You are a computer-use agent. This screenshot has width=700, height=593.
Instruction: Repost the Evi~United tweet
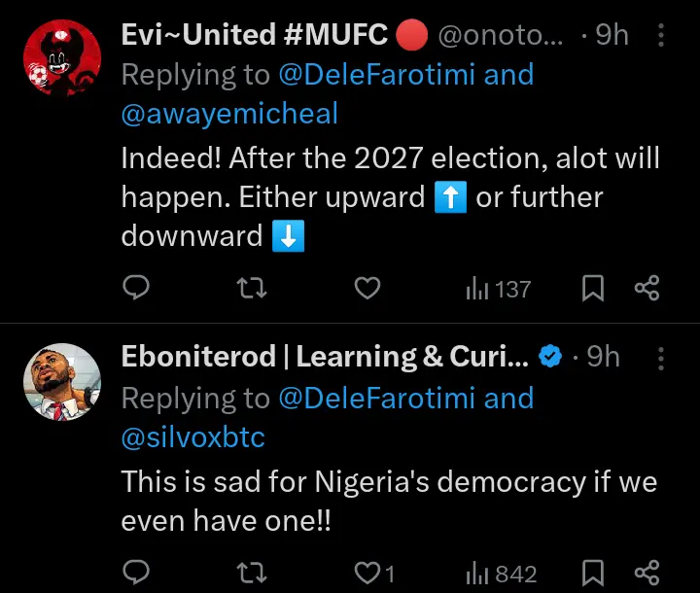[252, 288]
